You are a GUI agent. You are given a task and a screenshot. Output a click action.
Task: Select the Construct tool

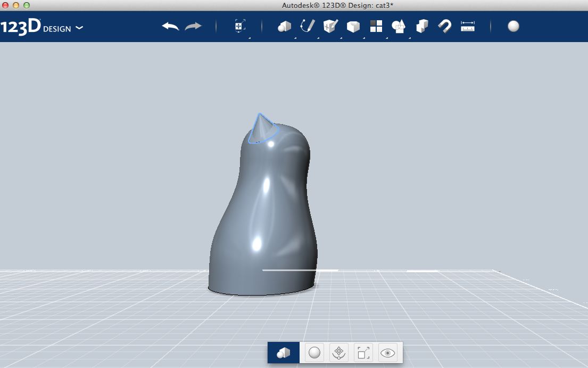tap(330, 26)
